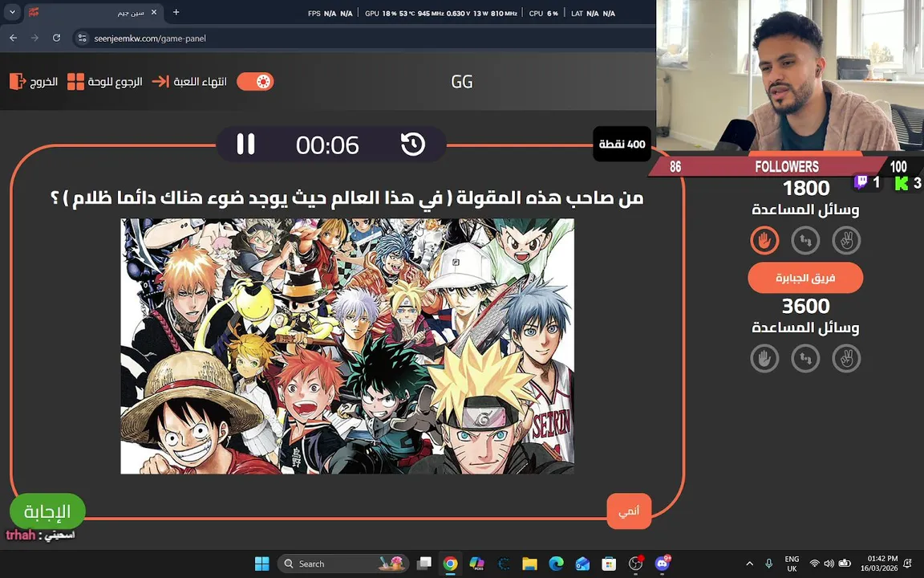Use second team's two-fingers lifeline
This screenshot has height=578, width=924.
846,359
